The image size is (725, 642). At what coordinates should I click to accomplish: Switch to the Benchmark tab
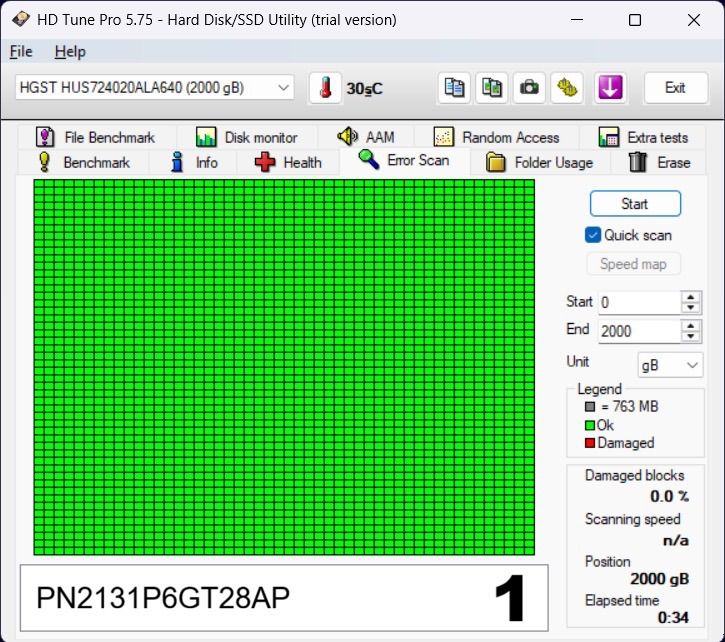coord(83,162)
